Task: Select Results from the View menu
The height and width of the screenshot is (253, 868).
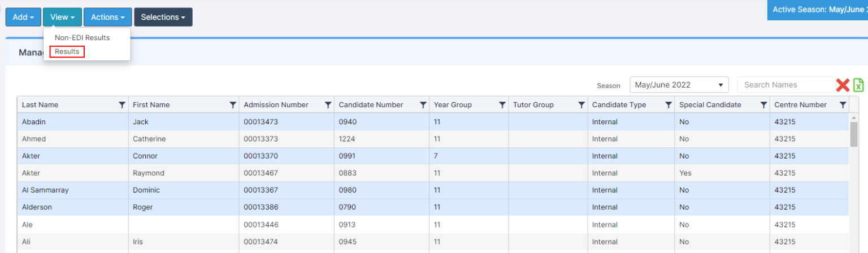Action: (67, 51)
